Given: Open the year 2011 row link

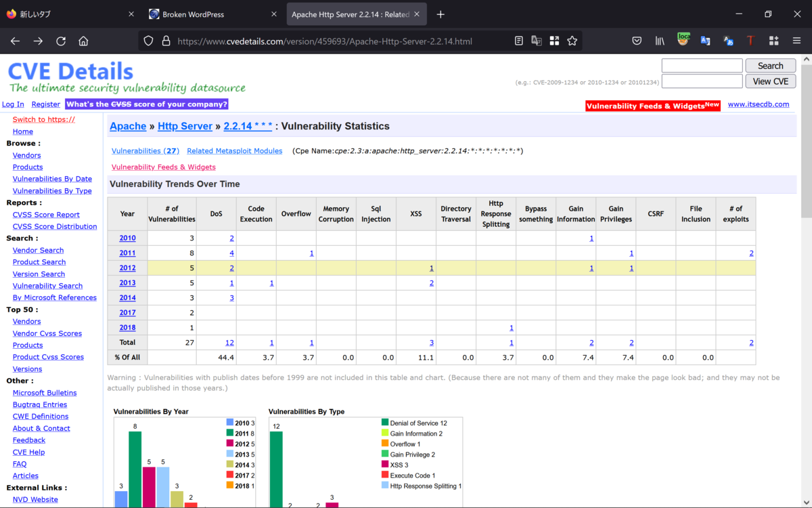Looking at the screenshot, I should (x=127, y=253).
